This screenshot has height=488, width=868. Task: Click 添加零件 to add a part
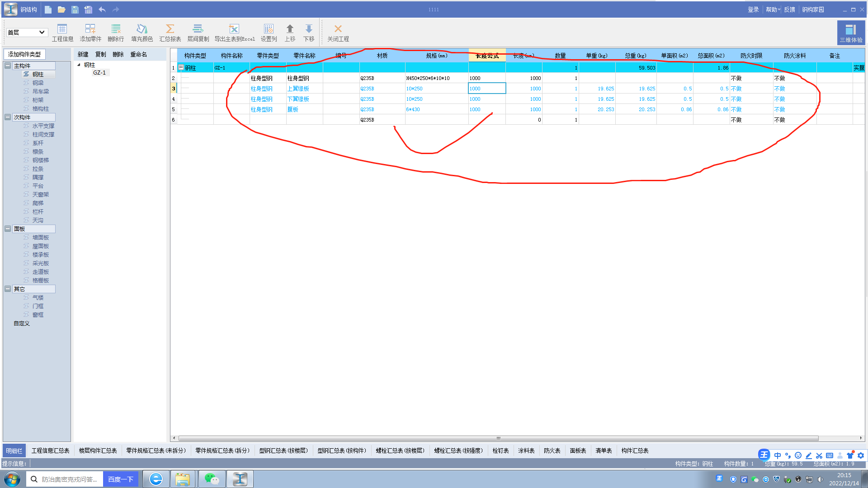(90, 33)
